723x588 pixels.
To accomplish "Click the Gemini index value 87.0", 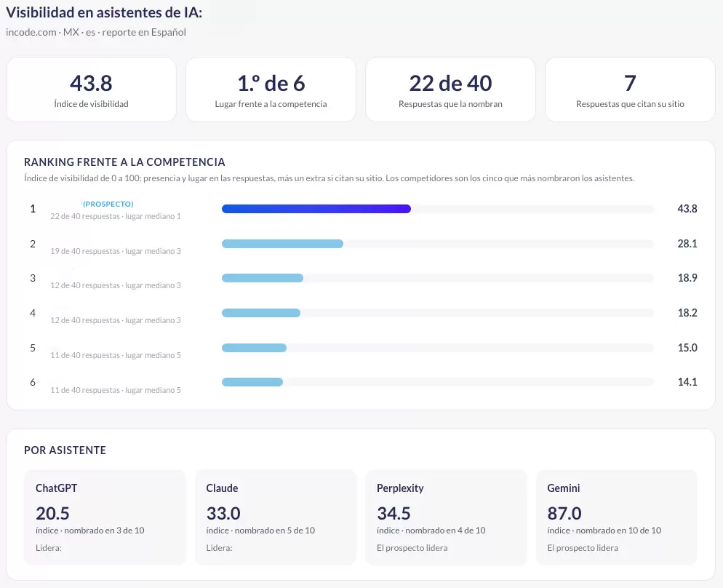I will click(564, 513).
